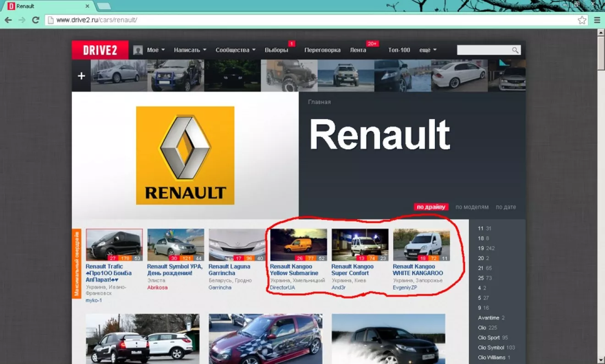Click the Renault Trafic car thumbnail
The width and height of the screenshot is (605, 364).
pos(114,245)
